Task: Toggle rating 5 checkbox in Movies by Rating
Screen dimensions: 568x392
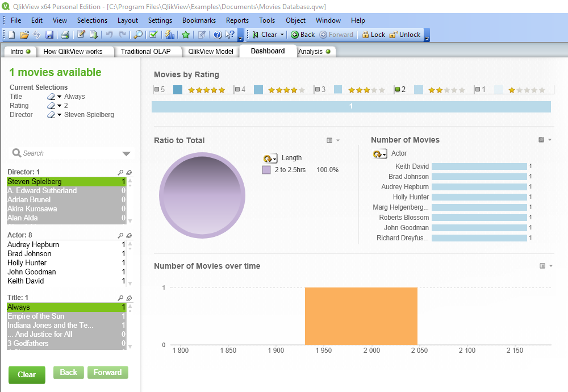Action: point(157,89)
